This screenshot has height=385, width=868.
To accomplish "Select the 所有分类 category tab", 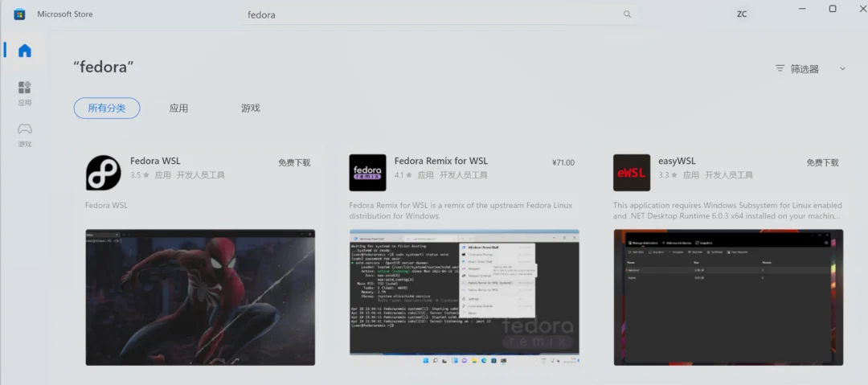I will [107, 108].
